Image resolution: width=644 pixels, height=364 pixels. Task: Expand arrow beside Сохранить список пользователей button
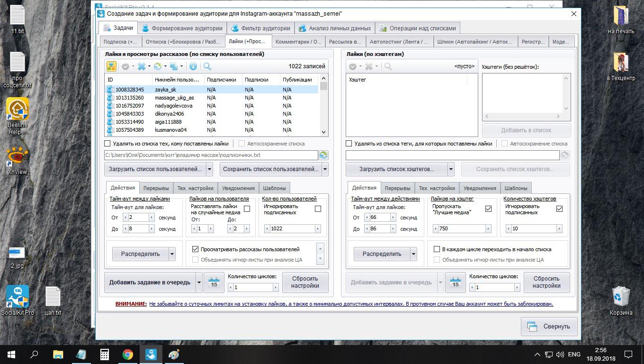point(325,169)
